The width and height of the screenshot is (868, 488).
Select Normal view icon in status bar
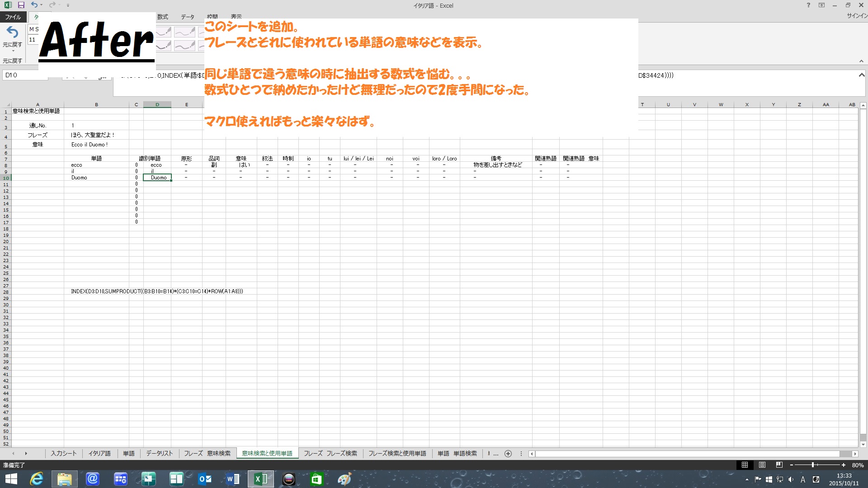coord(745,465)
